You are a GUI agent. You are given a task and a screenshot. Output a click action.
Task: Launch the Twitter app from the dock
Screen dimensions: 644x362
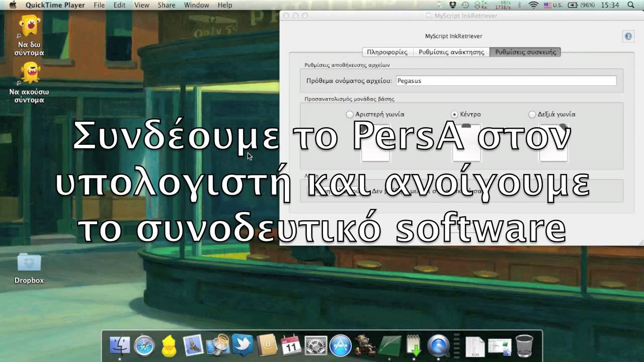pyautogui.click(x=242, y=345)
